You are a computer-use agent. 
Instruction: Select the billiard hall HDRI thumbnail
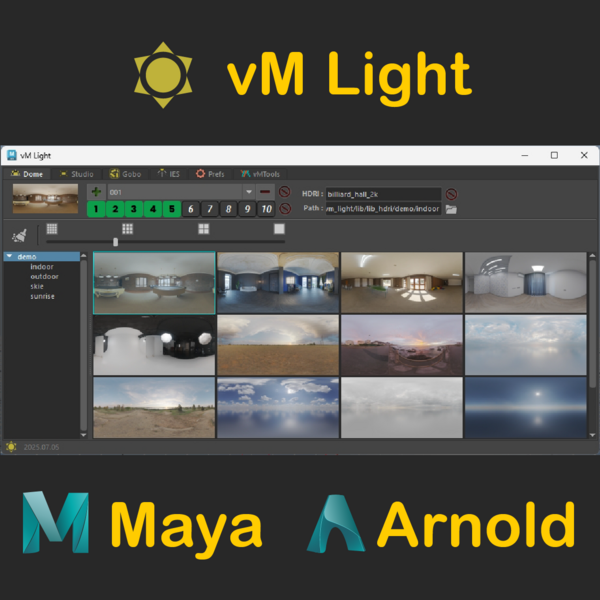pyautogui.click(x=154, y=283)
